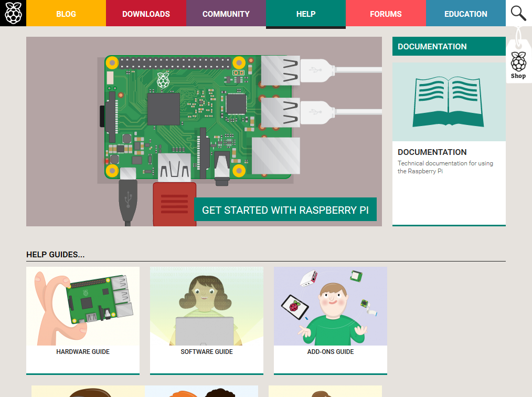Viewport: 532px width, 397px height.
Task: Click the green DOCUMENTATION header bar
Action: [x=449, y=46]
